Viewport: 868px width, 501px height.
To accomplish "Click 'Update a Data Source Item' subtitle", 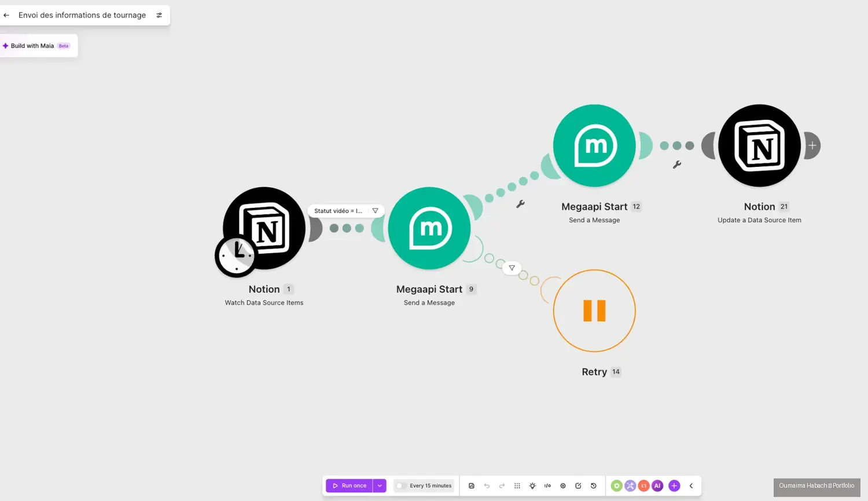I will click(x=759, y=220).
